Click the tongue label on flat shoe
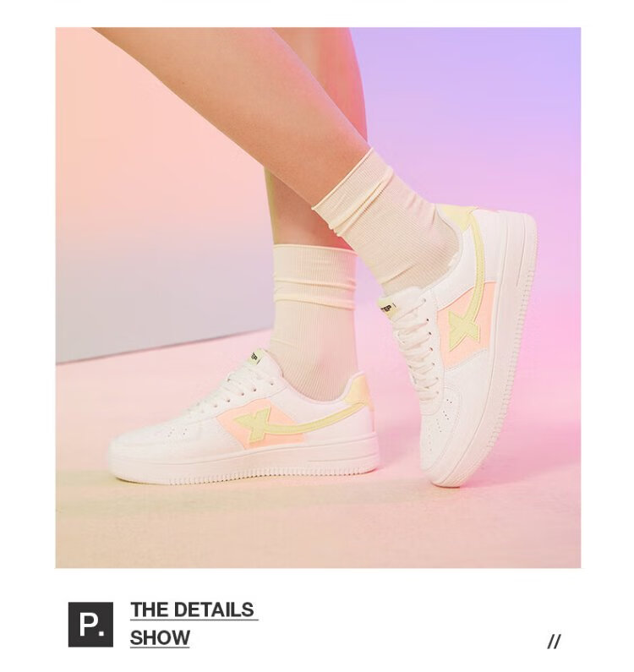Image resolution: width=634 pixels, height=672 pixels. [x=256, y=356]
